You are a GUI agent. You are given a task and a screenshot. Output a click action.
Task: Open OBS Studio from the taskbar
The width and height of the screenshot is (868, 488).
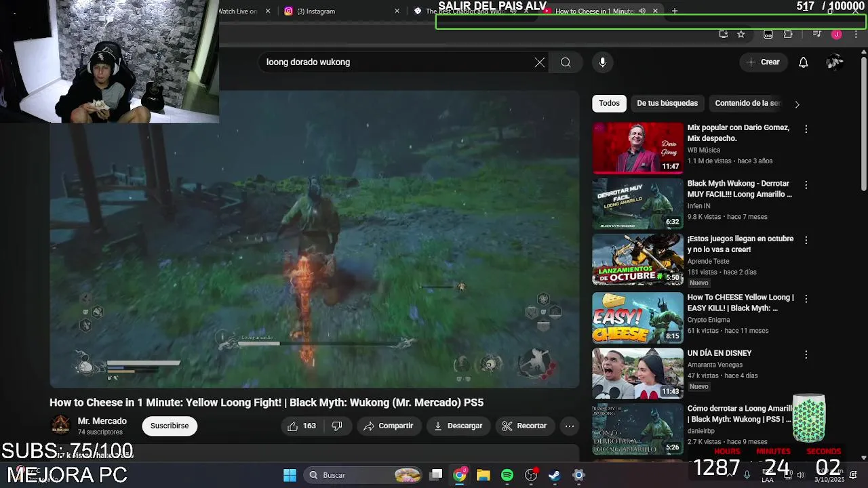pos(531,475)
